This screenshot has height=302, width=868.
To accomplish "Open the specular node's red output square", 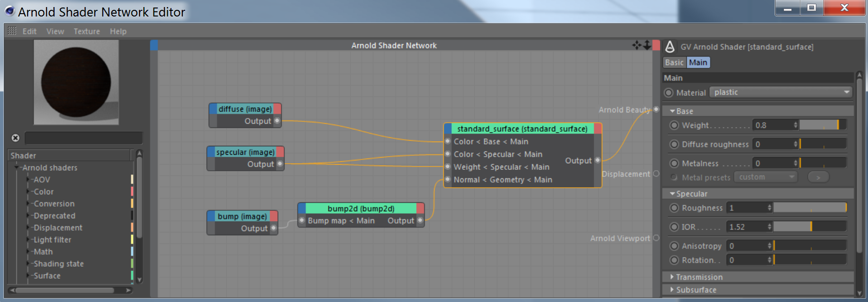I will 280,152.
